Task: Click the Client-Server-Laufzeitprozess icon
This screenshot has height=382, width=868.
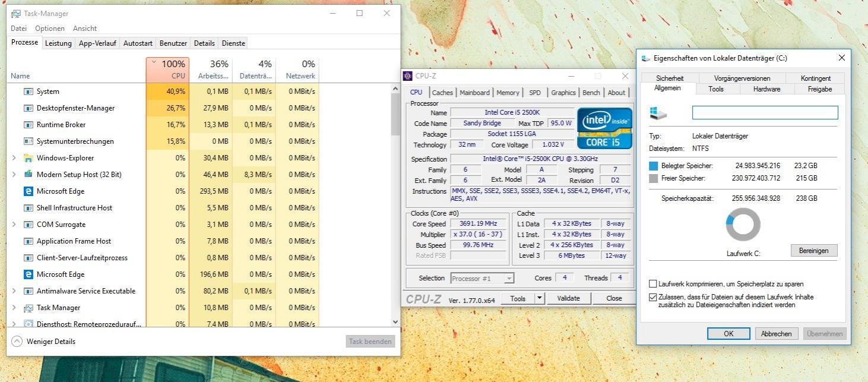Action: point(28,258)
